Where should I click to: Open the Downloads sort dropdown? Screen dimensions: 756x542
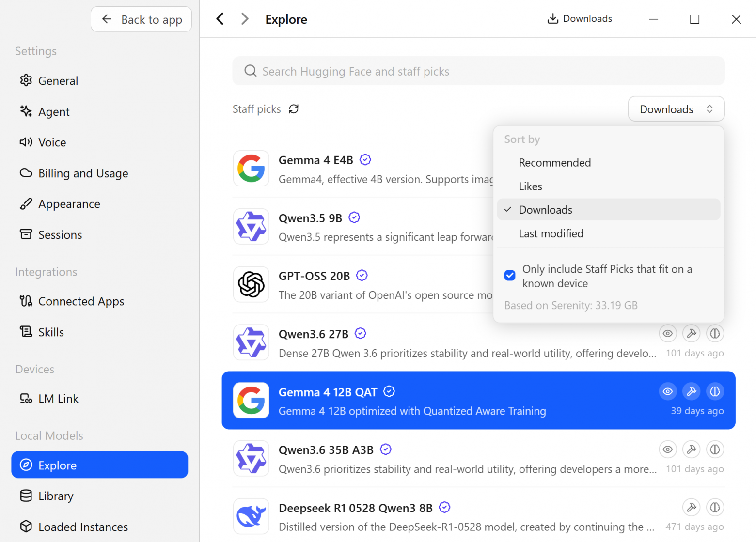[x=676, y=109]
